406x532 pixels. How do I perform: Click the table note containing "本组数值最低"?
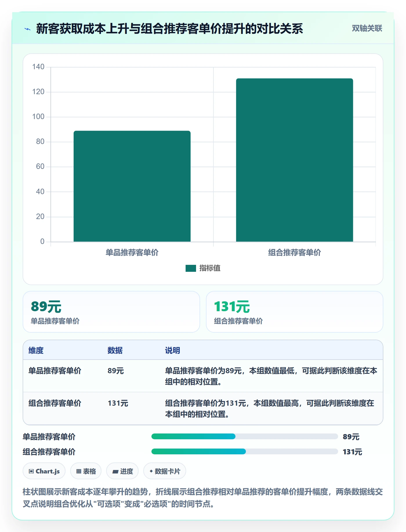(x=271, y=376)
